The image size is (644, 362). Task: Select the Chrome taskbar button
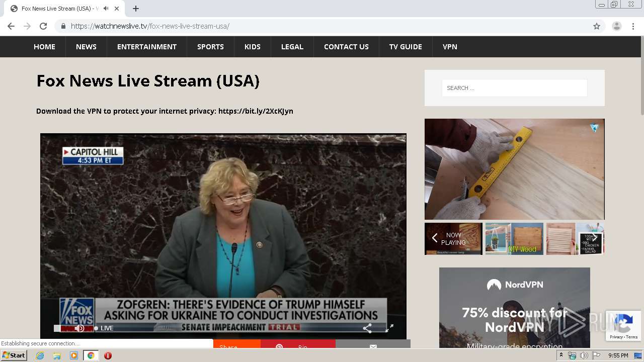click(x=91, y=355)
